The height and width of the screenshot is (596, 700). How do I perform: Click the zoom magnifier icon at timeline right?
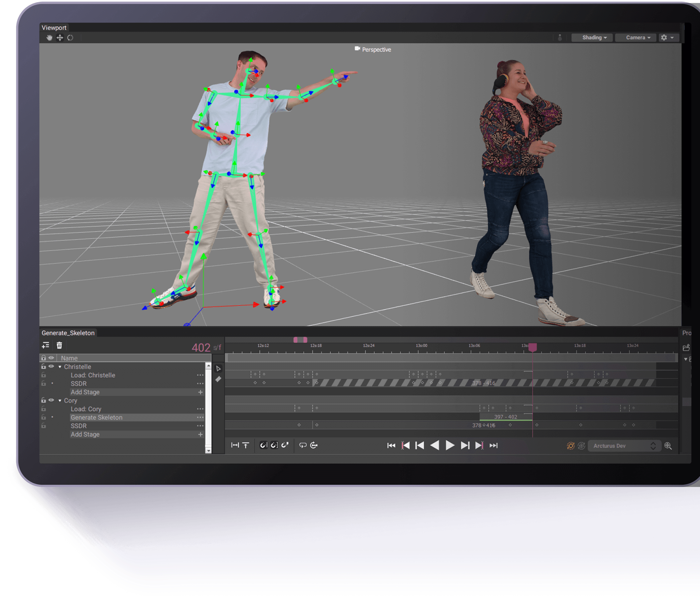[x=668, y=446]
